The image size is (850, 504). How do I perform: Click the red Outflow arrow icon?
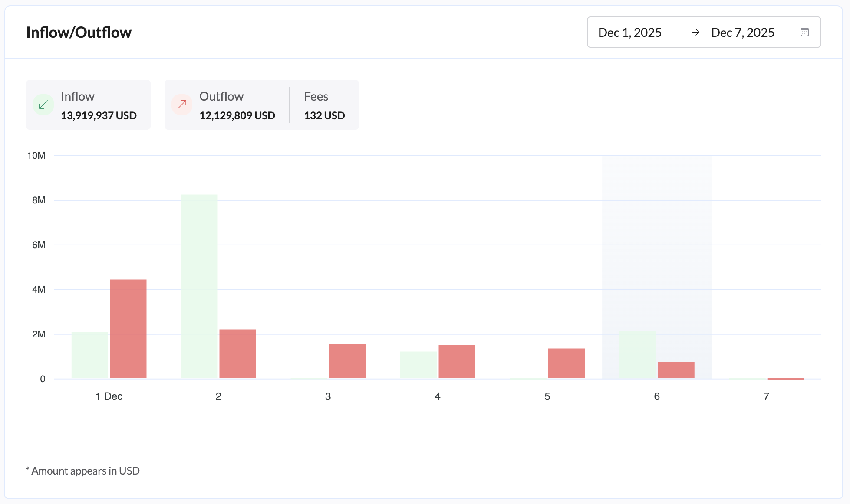point(182,105)
